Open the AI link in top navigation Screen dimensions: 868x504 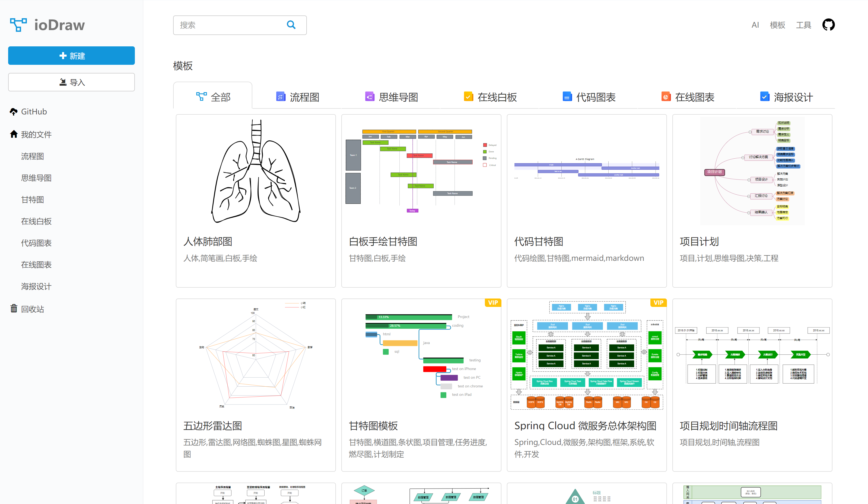[x=755, y=25]
